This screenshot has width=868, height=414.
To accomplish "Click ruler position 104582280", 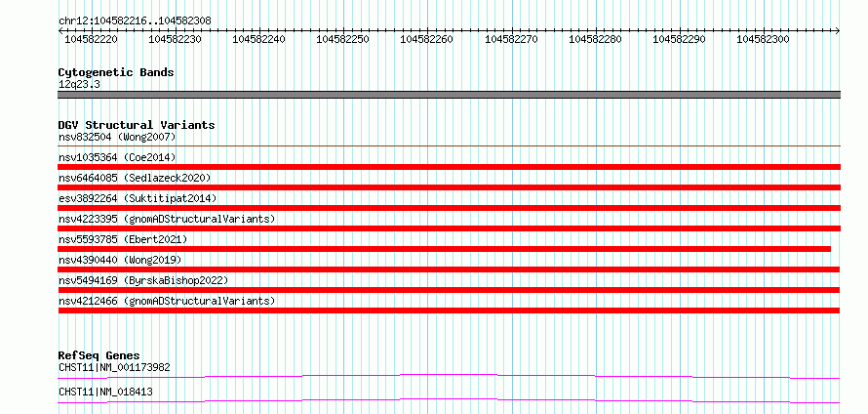I will 596,39.
